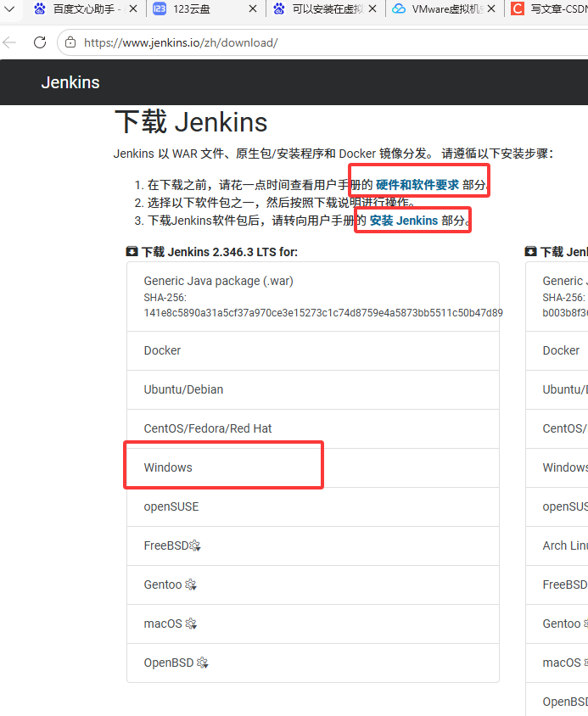Click the site info lock icon

tap(70, 42)
